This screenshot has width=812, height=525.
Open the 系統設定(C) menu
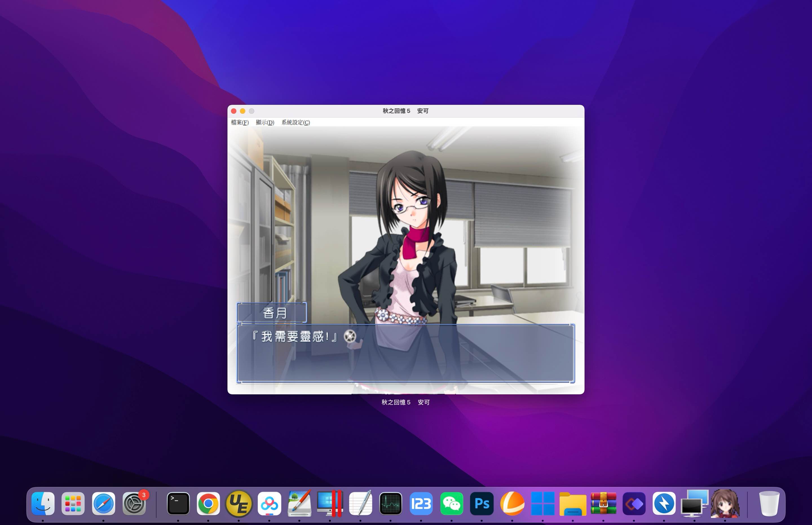click(295, 122)
